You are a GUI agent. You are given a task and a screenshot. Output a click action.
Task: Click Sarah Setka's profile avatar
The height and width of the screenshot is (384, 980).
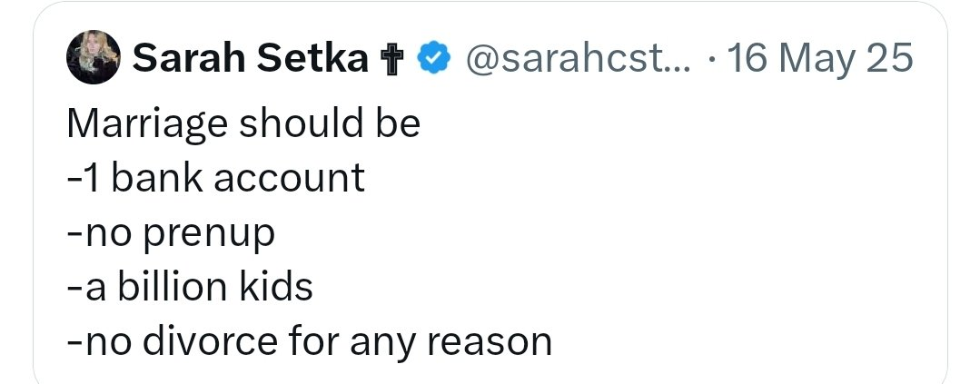pos(93,60)
